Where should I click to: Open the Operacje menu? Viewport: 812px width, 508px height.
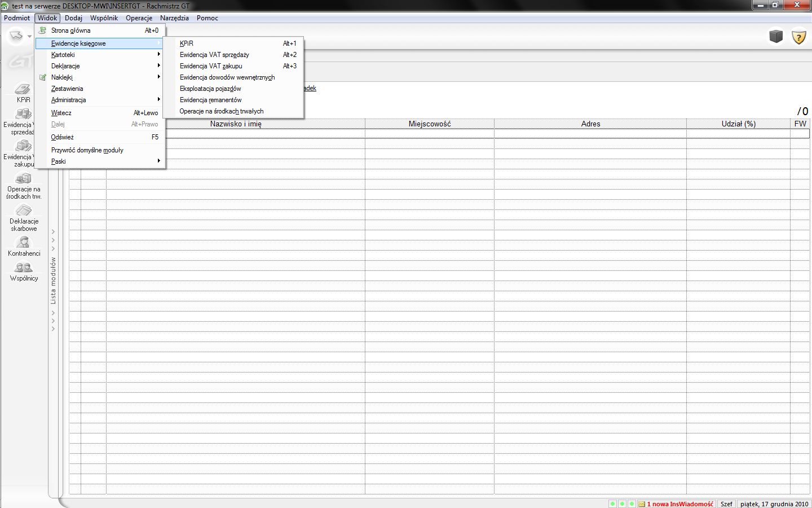[139, 18]
